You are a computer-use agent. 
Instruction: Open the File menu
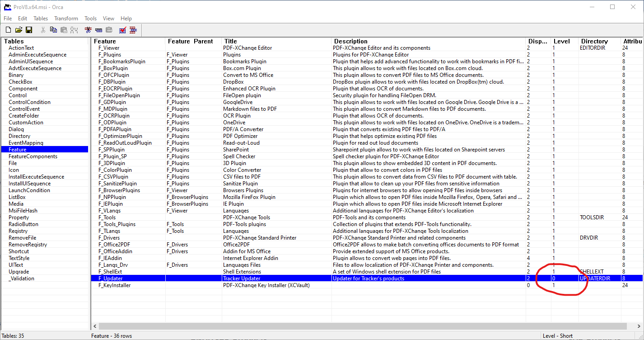(x=8, y=19)
